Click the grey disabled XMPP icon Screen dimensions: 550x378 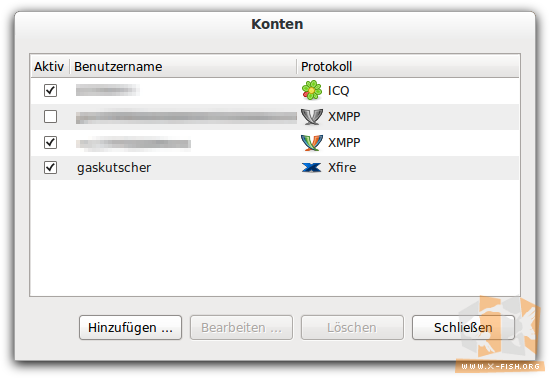coord(311,116)
